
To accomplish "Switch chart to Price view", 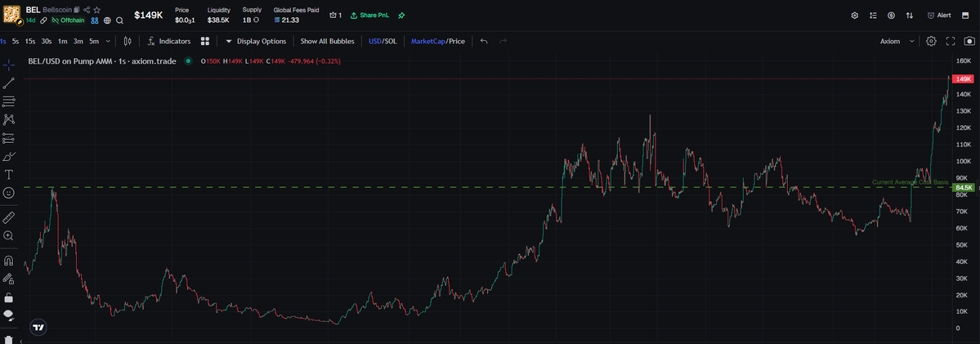I will point(457,41).
